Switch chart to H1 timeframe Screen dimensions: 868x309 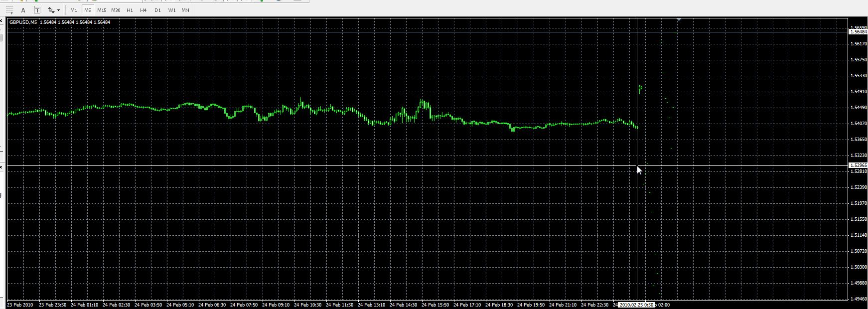click(130, 10)
